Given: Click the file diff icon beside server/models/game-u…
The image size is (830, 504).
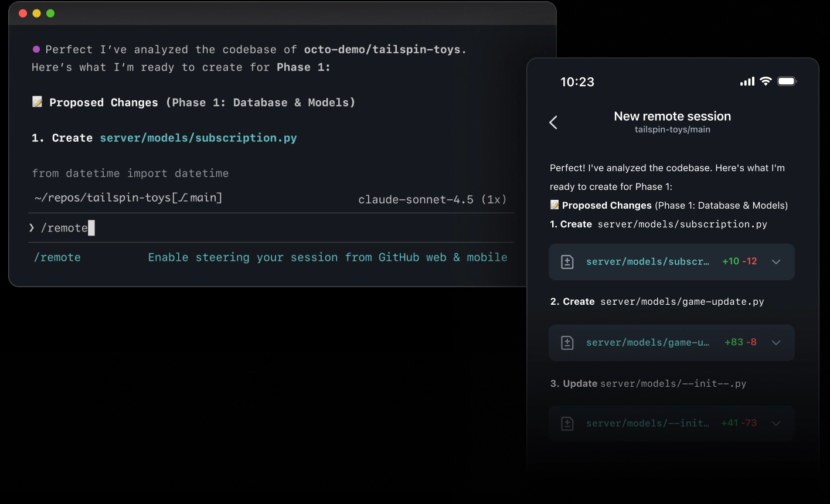Looking at the screenshot, I should 567,342.
